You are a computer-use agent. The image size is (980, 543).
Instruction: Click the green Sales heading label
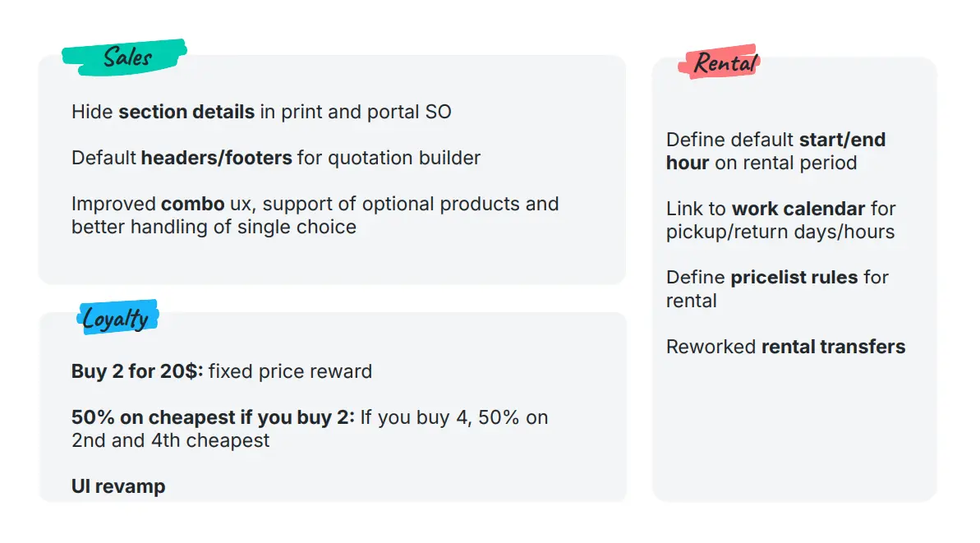coord(124,58)
